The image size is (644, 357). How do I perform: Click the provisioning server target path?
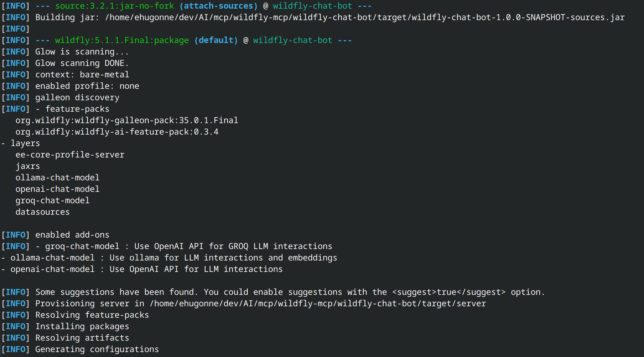point(318,304)
